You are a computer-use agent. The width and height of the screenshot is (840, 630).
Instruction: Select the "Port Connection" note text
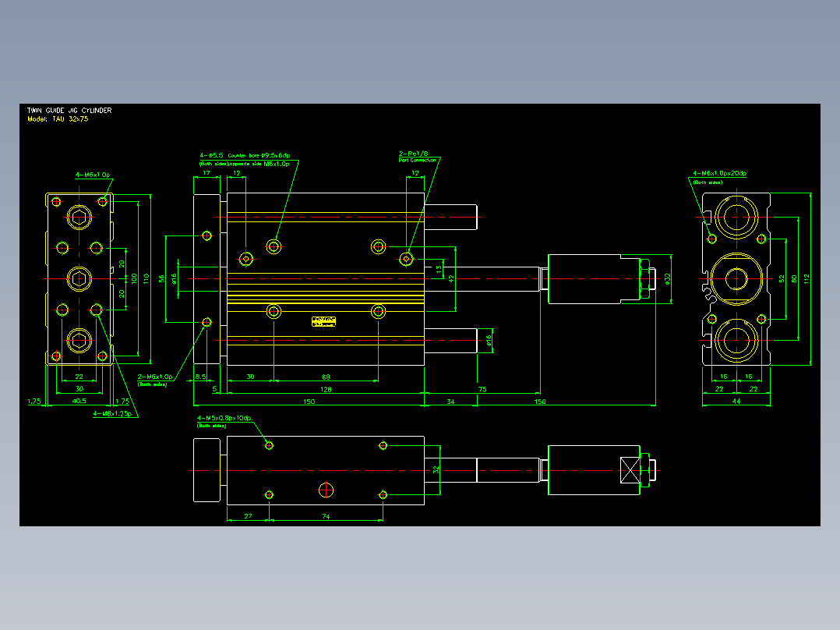point(418,161)
